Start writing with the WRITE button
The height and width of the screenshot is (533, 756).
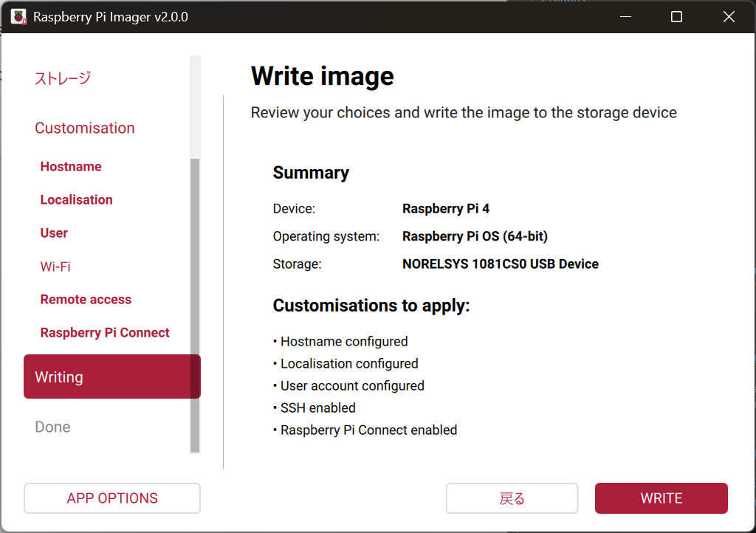(661, 498)
